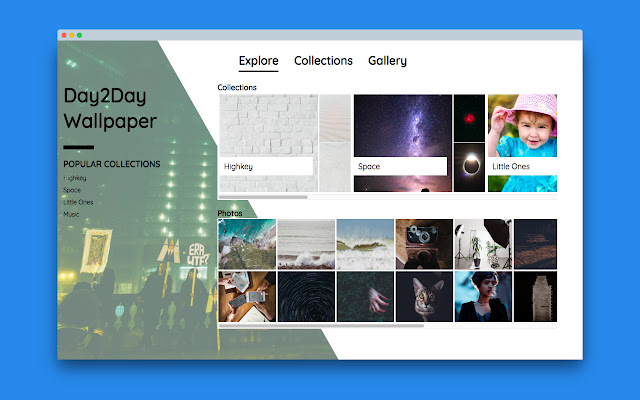Select the hand in dark leaves photo
The height and width of the screenshot is (400, 640).
(365, 297)
